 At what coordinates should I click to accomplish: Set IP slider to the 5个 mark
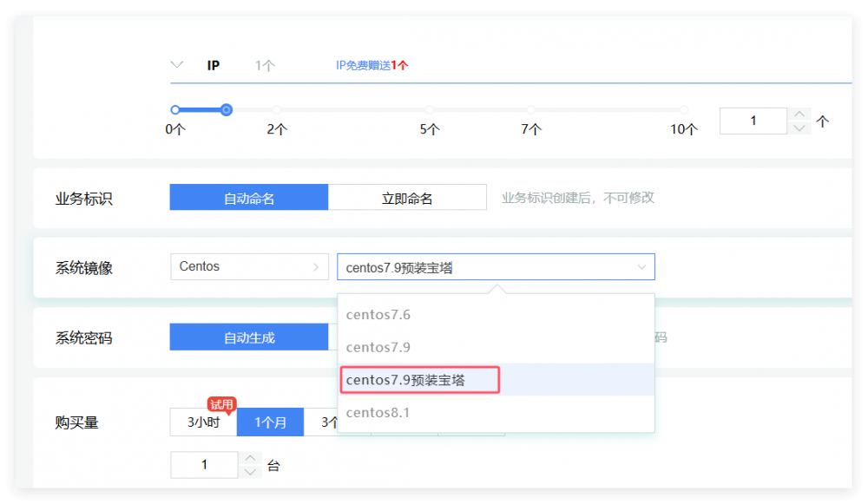point(430,109)
